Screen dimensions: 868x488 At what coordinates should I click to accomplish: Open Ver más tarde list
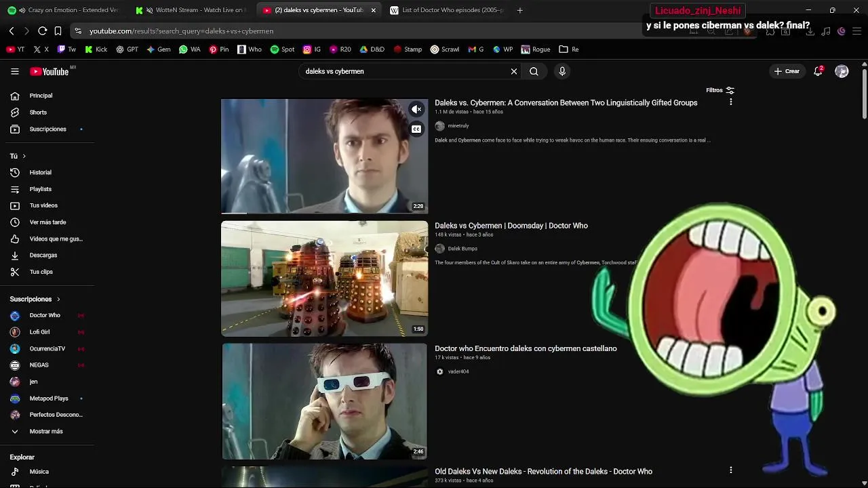(47, 222)
